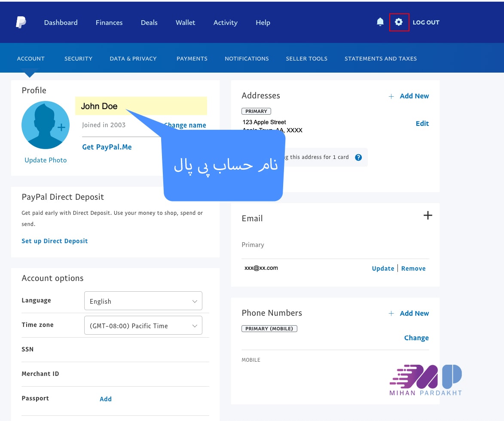Click the Mihan Pardakht logo
This screenshot has width=504, height=421.
[425, 380]
